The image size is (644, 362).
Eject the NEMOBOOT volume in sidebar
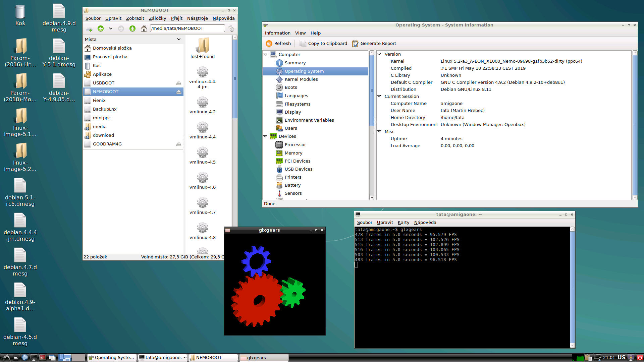(x=179, y=92)
